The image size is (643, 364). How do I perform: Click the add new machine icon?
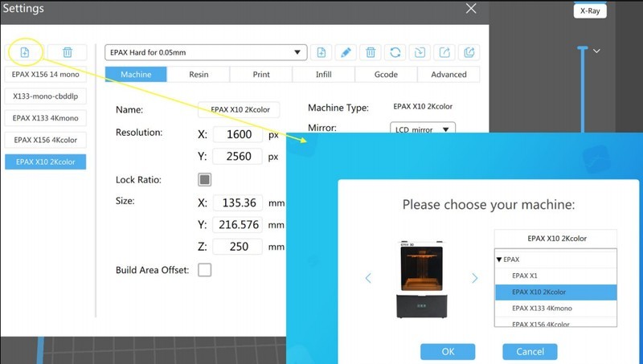24,52
